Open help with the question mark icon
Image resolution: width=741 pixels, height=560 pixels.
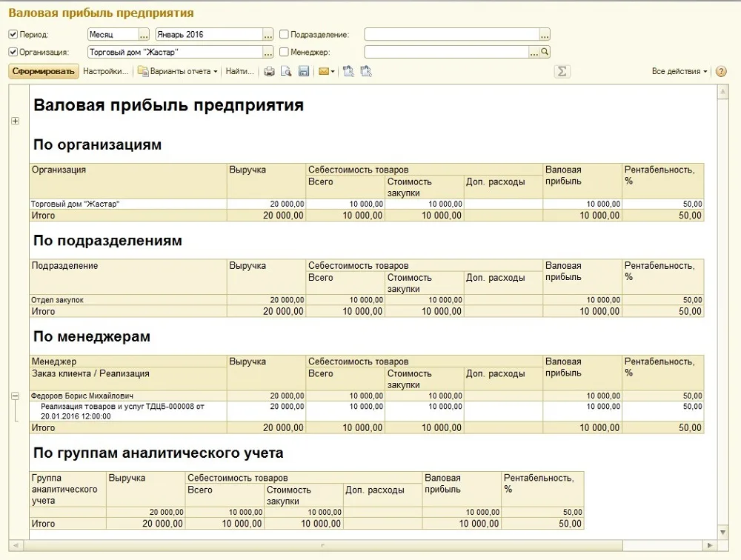point(721,71)
